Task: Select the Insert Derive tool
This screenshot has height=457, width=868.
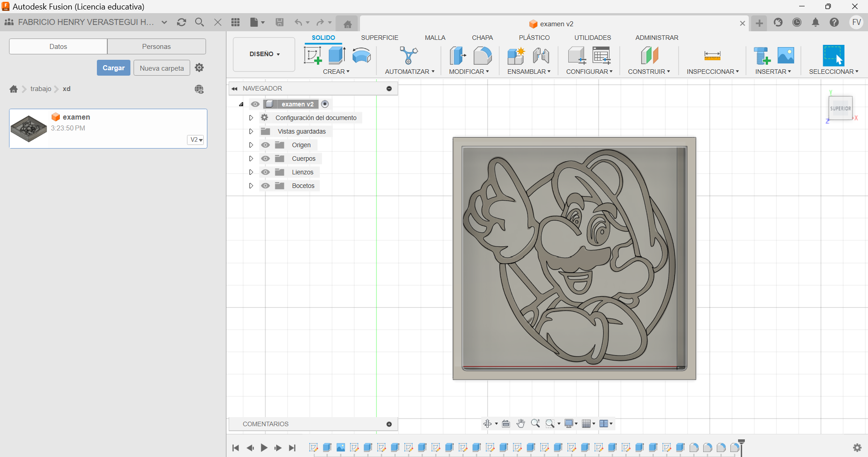Action: pos(762,56)
